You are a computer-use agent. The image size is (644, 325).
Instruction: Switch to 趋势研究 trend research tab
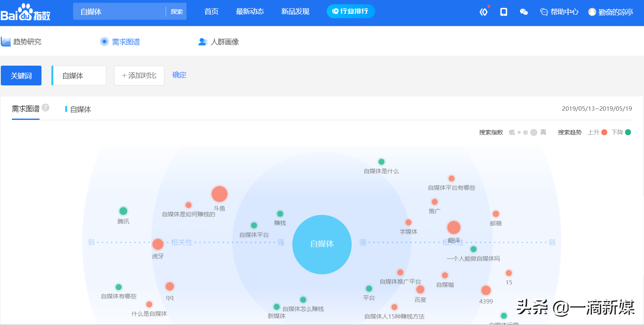coord(22,42)
